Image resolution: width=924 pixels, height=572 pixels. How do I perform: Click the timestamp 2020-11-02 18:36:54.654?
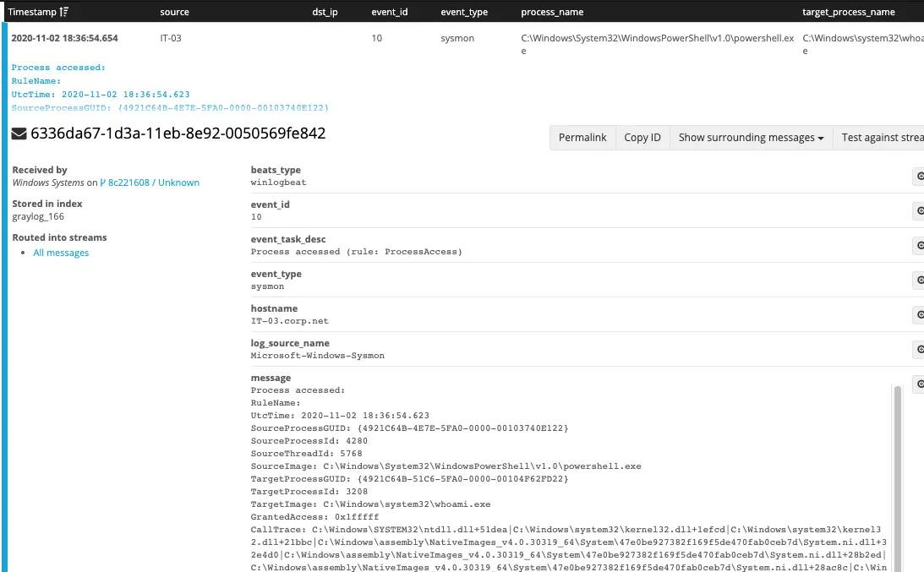pyautogui.click(x=64, y=38)
